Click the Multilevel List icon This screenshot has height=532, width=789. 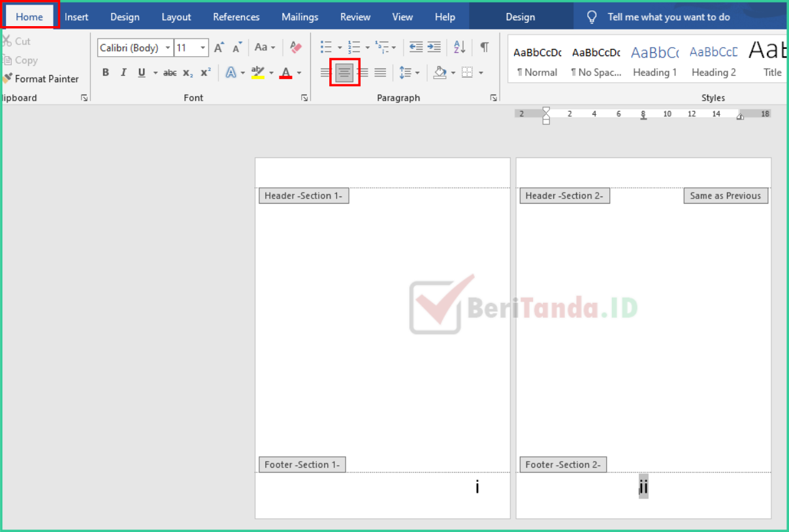coord(382,47)
